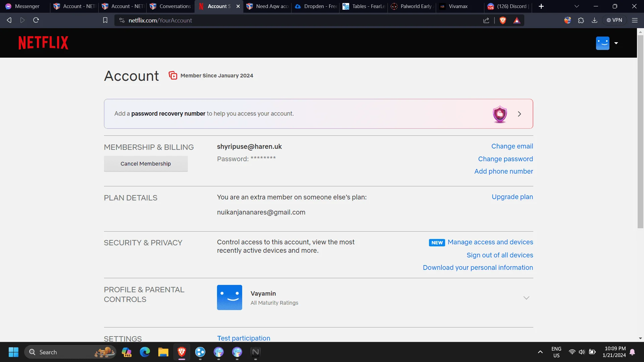Click the shield icon in recovery banner

click(x=500, y=114)
